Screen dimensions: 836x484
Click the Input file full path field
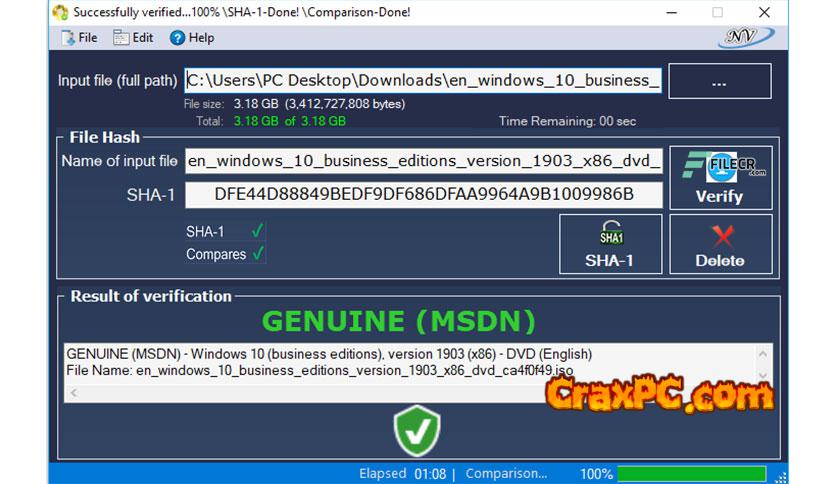pos(423,80)
